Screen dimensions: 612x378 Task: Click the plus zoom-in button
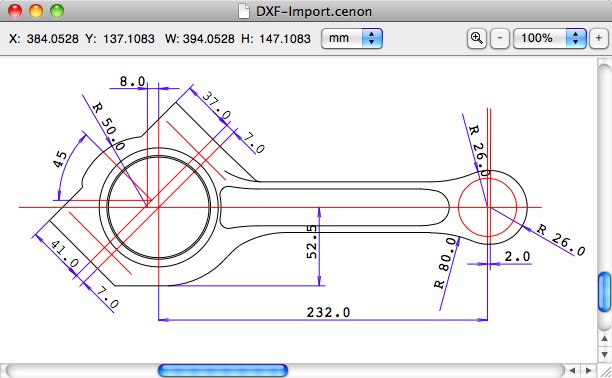point(599,38)
